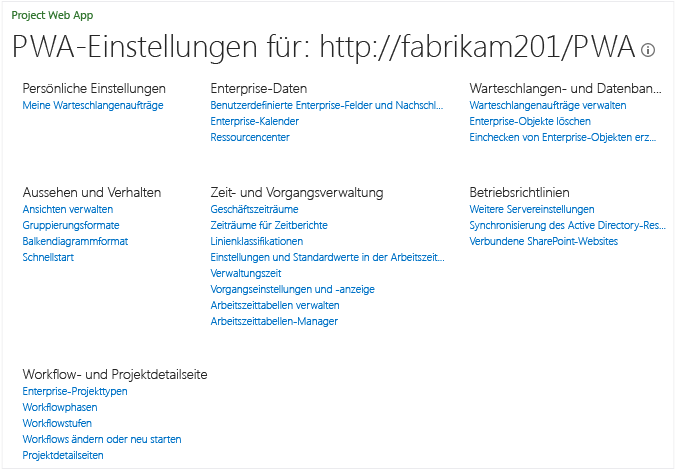
Task: Click the Workflow- und Projektdetailseite heading
Action: [x=115, y=374]
